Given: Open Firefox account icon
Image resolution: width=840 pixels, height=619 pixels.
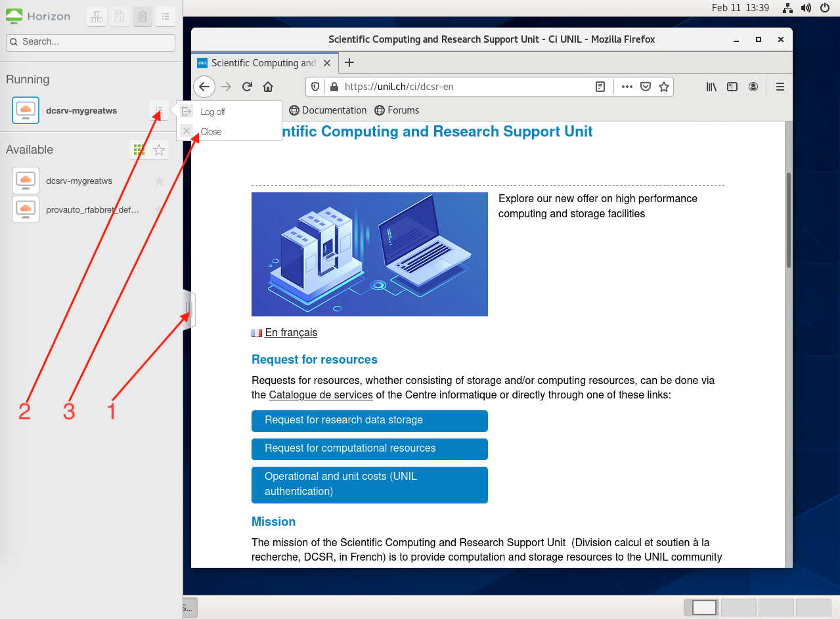Looking at the screenshot, I should coord(753,87).
